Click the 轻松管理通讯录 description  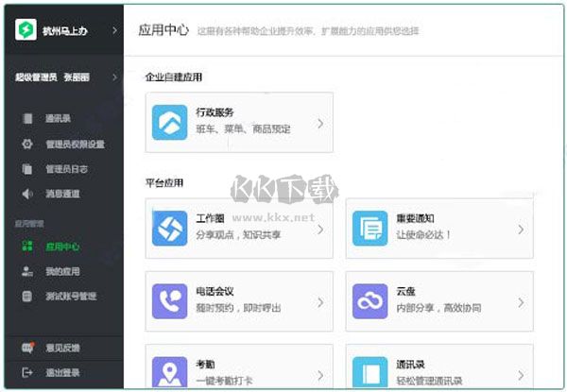pyautogui.click(x=429, y=381)
